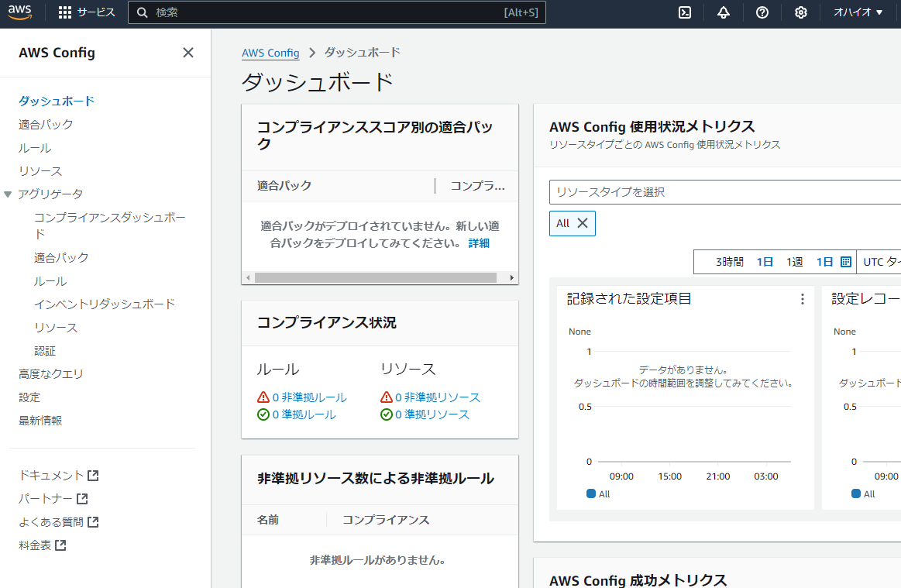Screen dimensions: 901x588
Task: Click scrollbar right arrow in 適合パック table
Action: pyautogui.click(x=512, y=277)
